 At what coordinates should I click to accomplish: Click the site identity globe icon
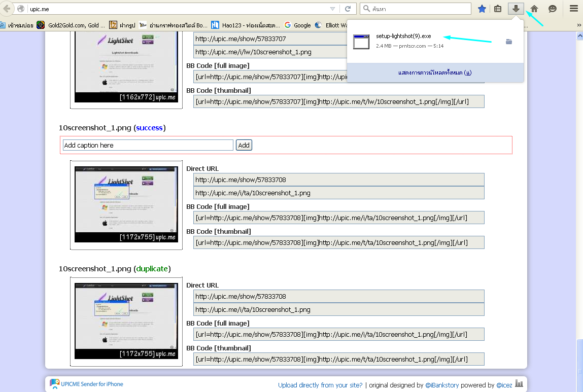pyautogui.click(x=21, y=9)
